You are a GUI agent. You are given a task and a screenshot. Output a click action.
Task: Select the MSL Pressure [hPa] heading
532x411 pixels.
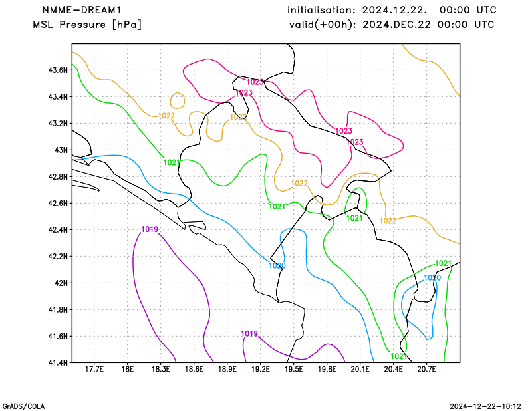click(x=87, y=25)
